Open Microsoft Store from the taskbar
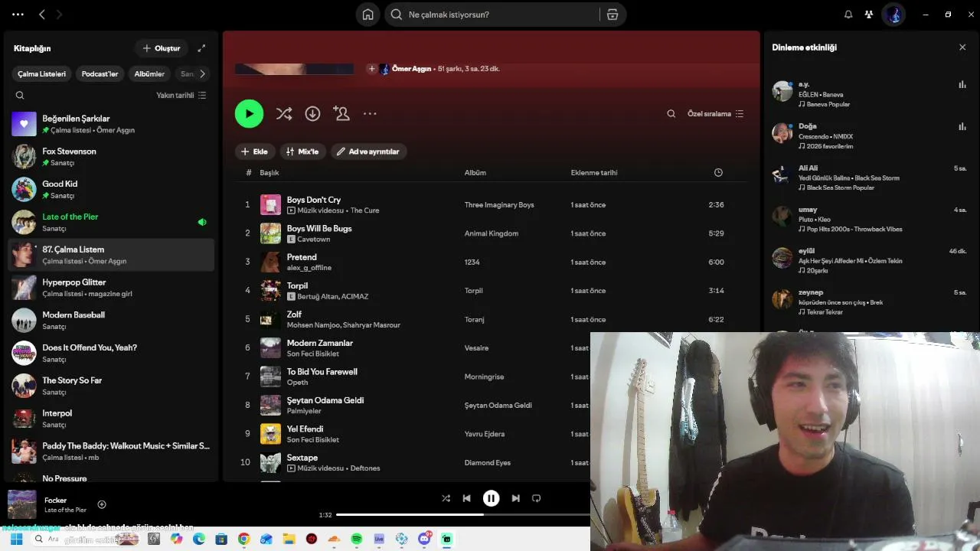This screenshot has height=551, width=980. pos(221,539)
